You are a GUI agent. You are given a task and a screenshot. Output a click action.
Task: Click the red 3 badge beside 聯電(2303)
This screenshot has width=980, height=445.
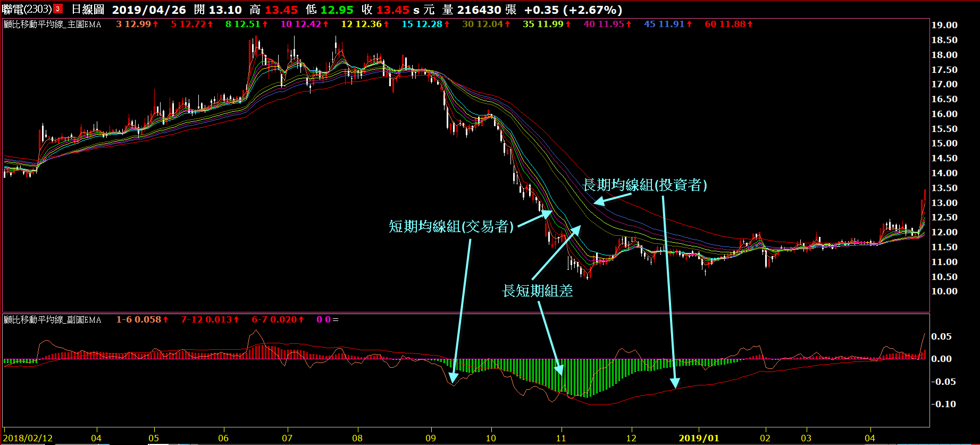58,9
